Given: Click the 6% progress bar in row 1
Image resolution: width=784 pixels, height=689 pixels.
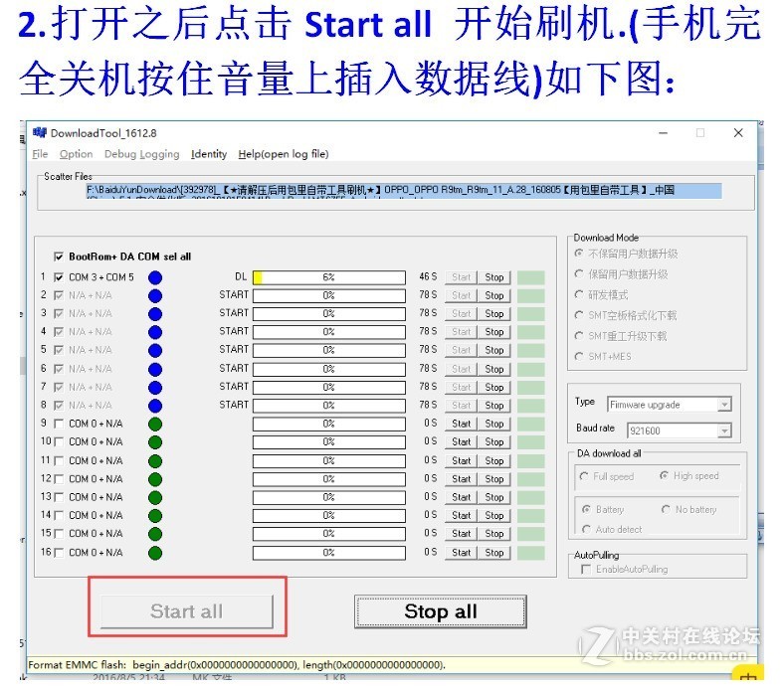Looking at the screenshot, I should [329, 277].
